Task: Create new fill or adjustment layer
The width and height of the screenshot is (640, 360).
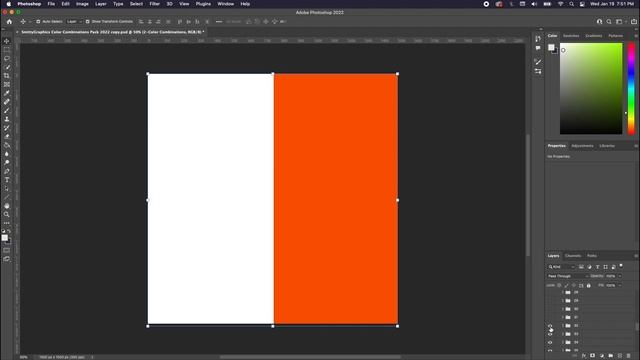Action: pyautogui.click(x=602, y=356)
